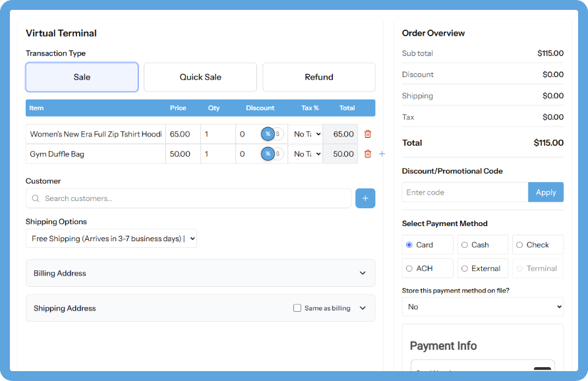Check the Same as billing checkbox
588x381 pixels.
(x=297, y=308)
